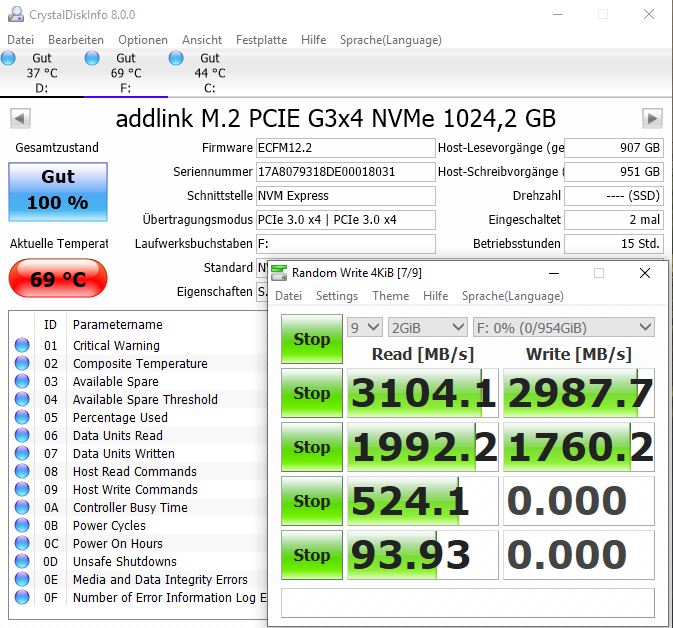673x628 pixels.
Task: Click the 524.1 read result bar
Action: coord(423,501)
